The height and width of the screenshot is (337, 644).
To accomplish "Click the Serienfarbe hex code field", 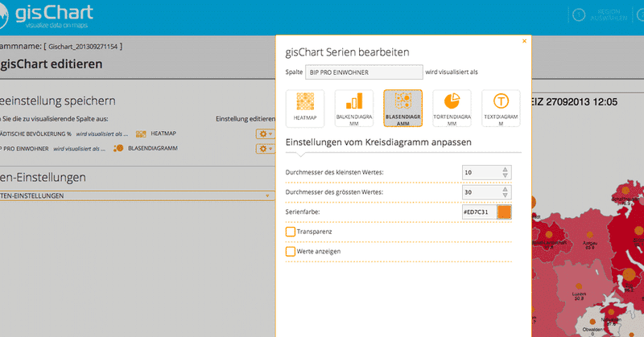I will [x=479, y=212].
